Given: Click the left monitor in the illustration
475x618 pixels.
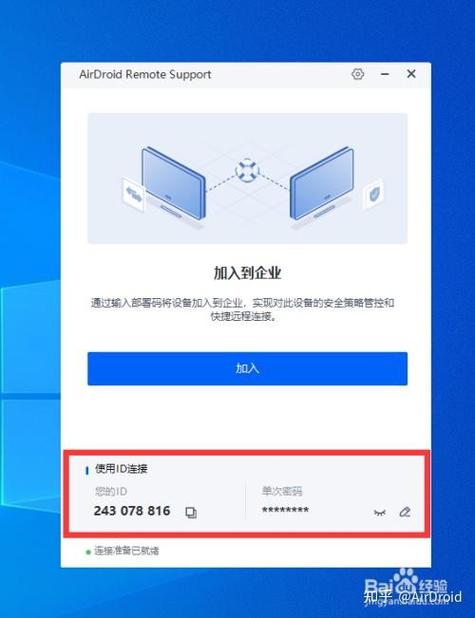Looking at the screenshot, I should point(173,184).
